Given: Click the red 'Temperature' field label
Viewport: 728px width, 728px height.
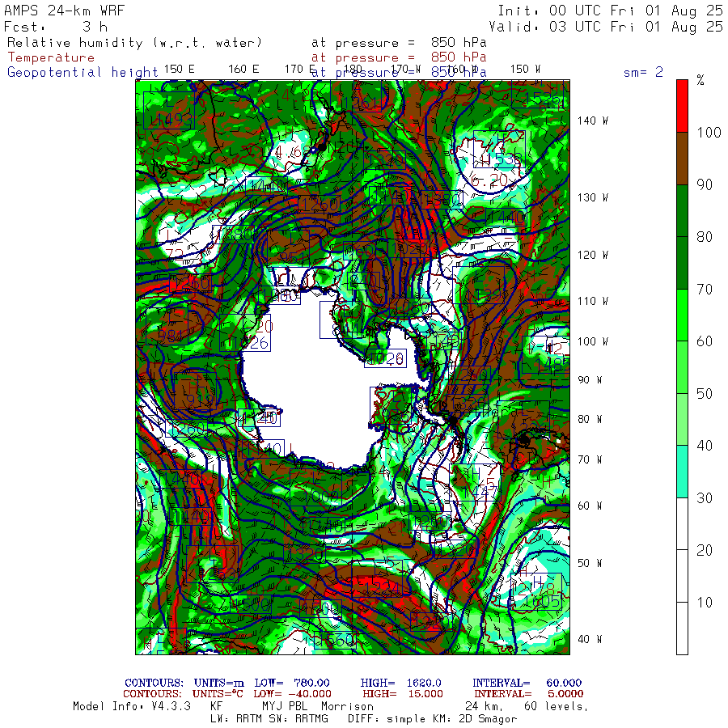Looking at the screenshot, I should (x=51, y=57).
